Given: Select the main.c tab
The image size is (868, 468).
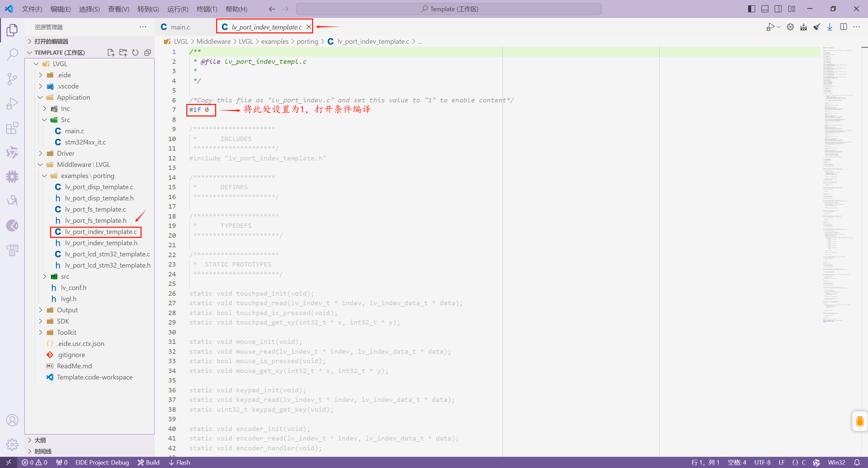Looking at the screenshot, I should [x=180, y=26].
